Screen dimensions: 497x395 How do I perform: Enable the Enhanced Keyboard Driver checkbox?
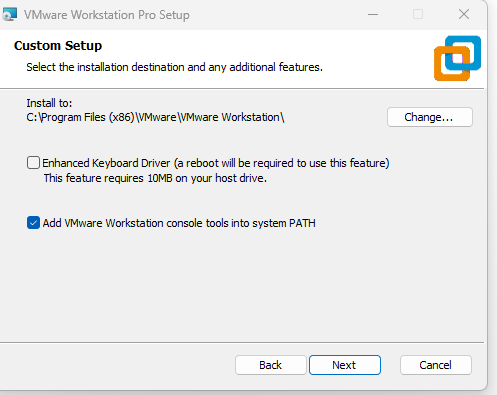pos(33,163)
